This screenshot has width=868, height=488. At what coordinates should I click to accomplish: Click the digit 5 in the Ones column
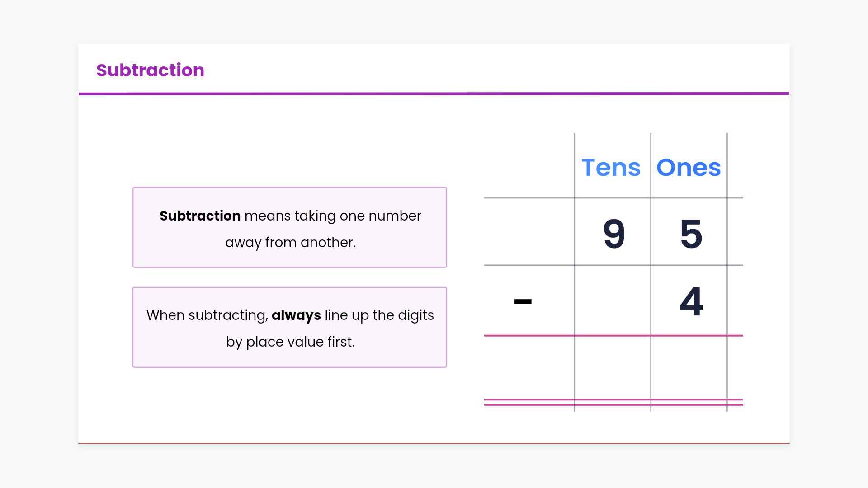pos(691,234)
